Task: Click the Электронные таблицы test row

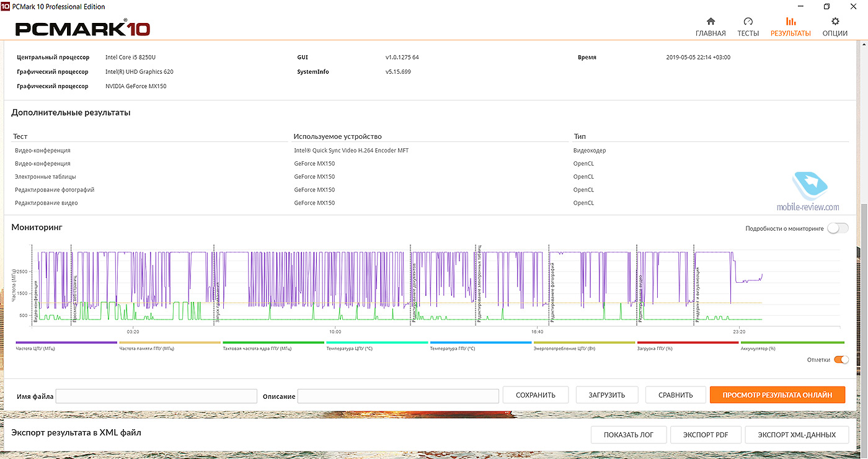Action: (46, 177)
